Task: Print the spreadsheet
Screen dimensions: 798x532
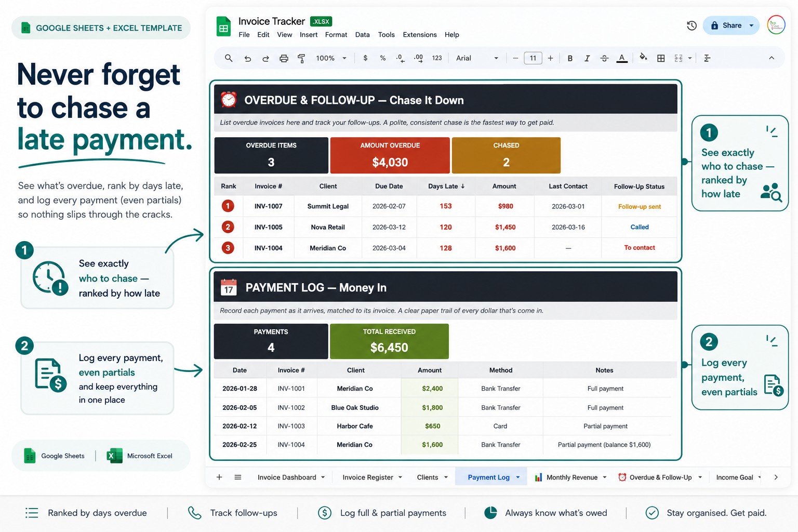Action: tap(284, 58)
